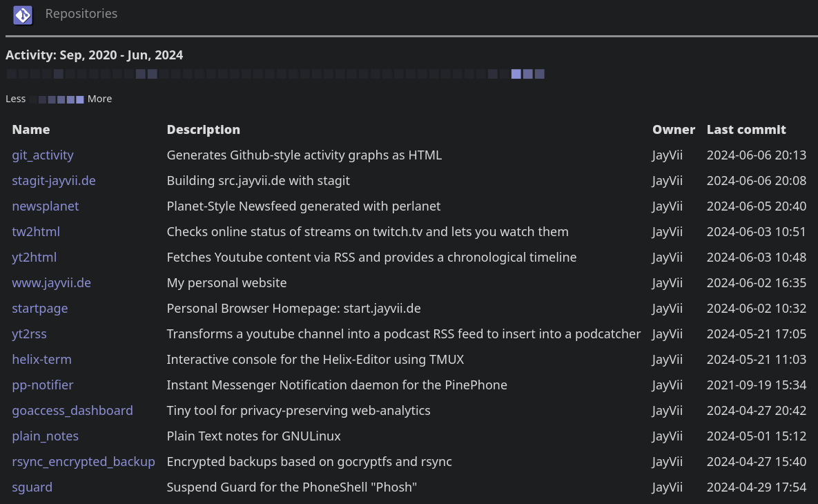Screen dimensions: 818x504
Task: Open the yt2rss repository
Action: (x=29, y=334)
